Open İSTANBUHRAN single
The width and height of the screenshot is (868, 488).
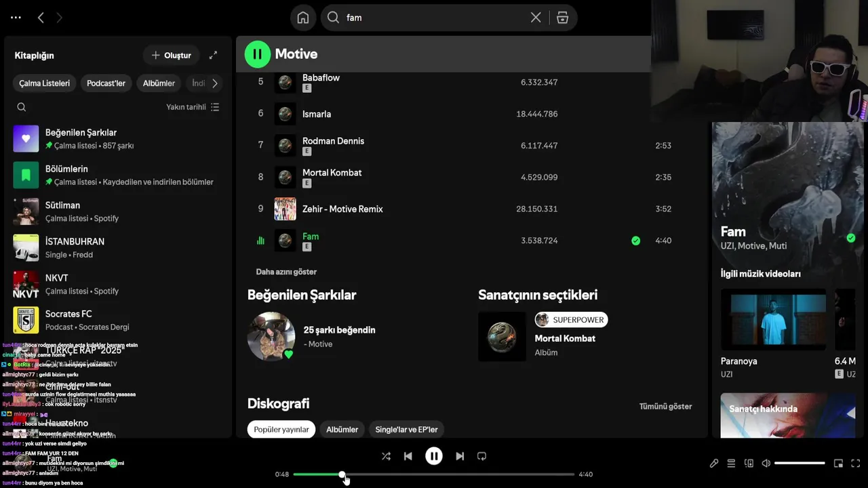point(118,247)
